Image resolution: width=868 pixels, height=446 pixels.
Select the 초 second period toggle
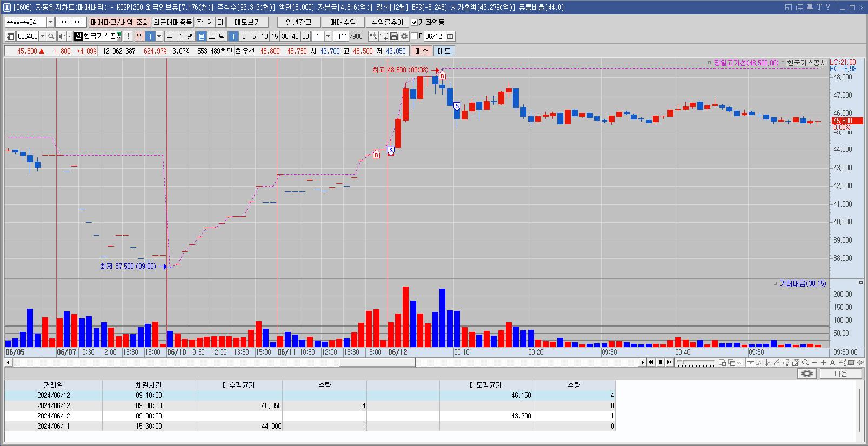point(212,36)
